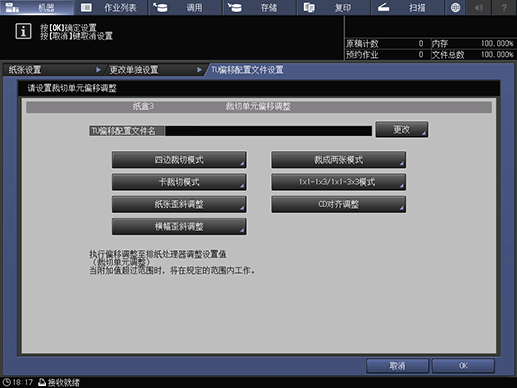Viewport: 517px width, 388px height.
Task: Click the 纸盒3 tray label
Action: tap(143, 106)
